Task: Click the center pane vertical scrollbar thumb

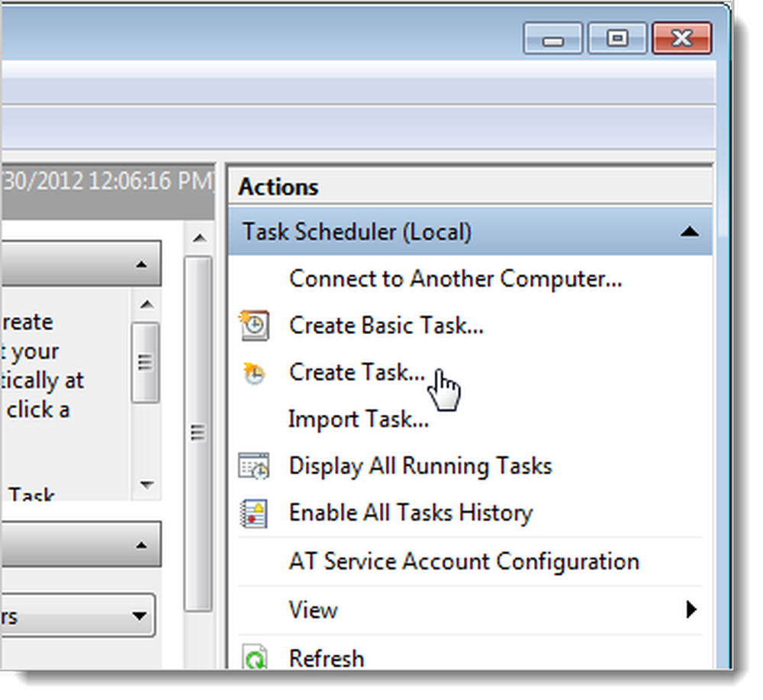Action: tap(198, 433)
